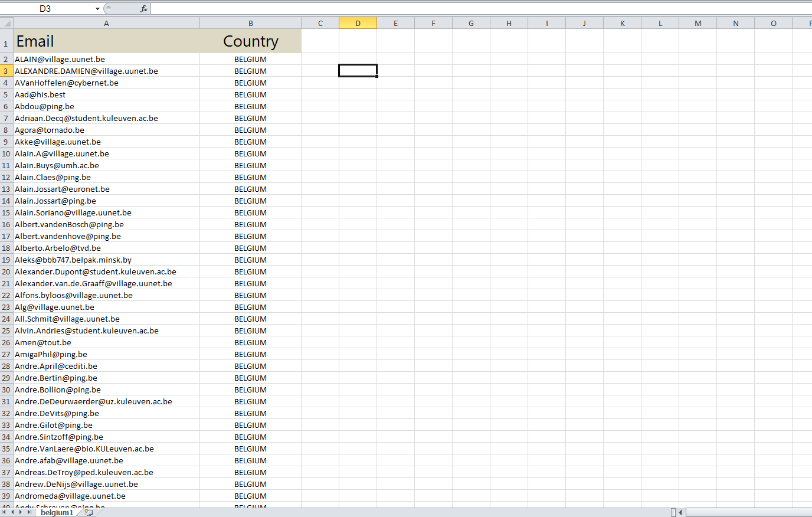Click the Name Box showing D3
This screenshot has height=517, width=812.
click(46, 9)
